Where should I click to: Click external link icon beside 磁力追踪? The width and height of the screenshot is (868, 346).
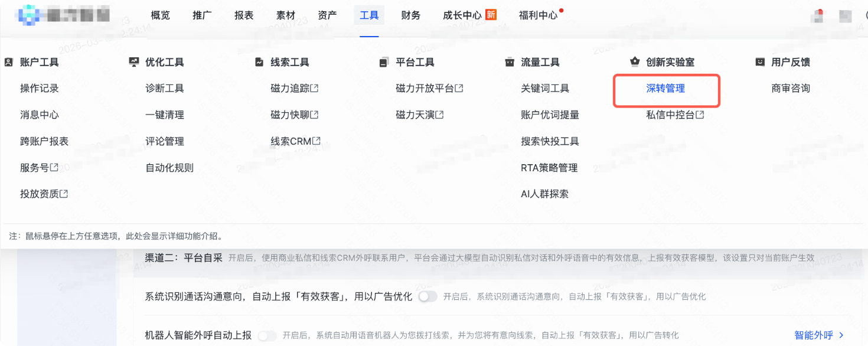click(315, 88)
